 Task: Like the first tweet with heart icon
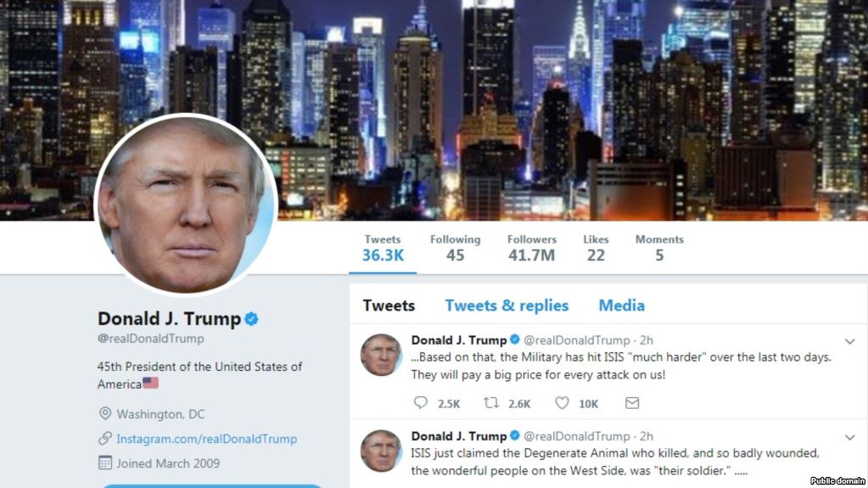(562, 402)
